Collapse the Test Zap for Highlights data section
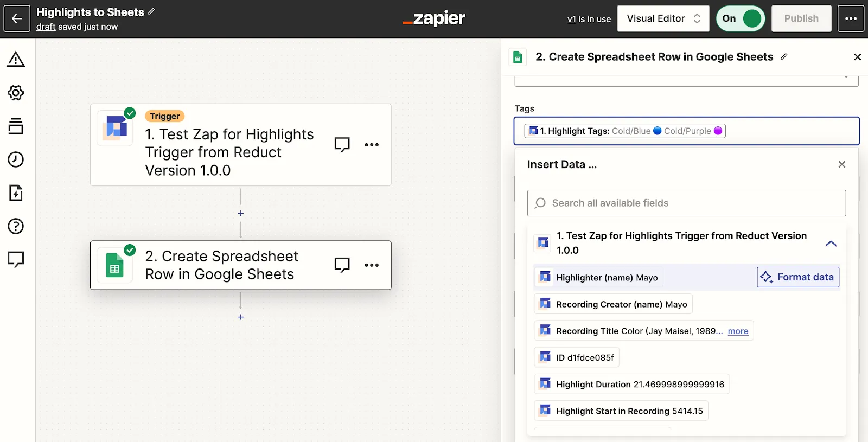868x442 pixels. (831, 244)
